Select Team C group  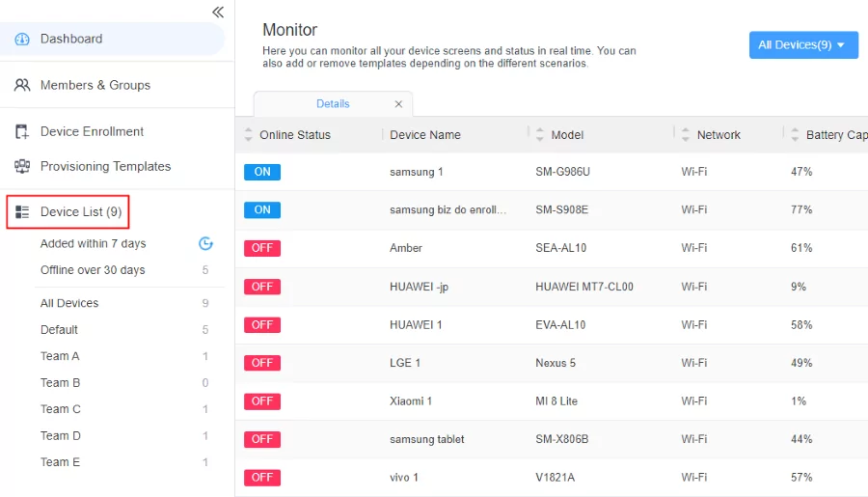[x=61, y=409]
